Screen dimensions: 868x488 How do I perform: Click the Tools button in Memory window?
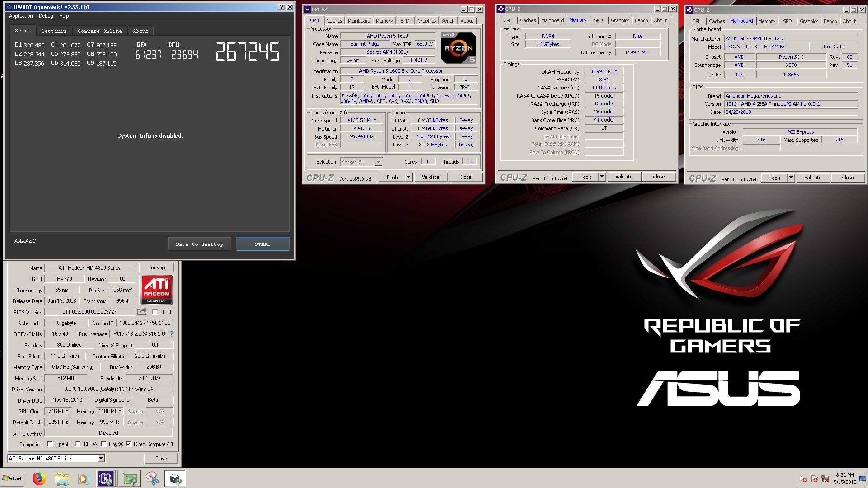[585, 177]
